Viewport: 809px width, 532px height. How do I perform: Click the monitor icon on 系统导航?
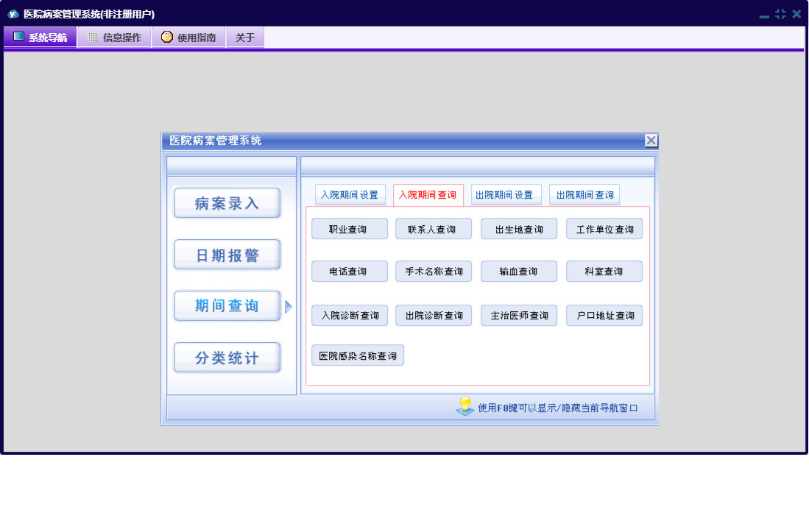tap(18, 37)
